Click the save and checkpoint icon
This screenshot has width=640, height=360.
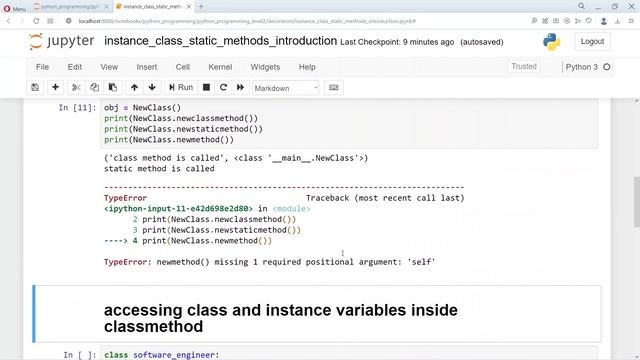coord(35,87)
